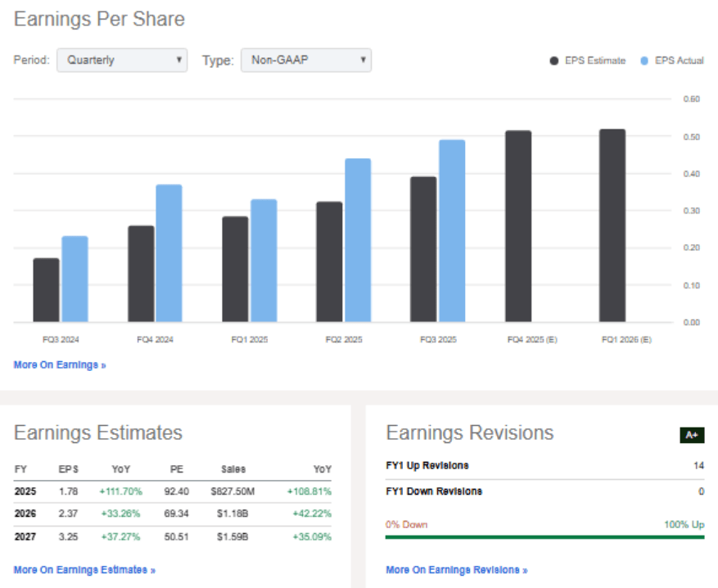Image resolution: width=718 pixels, height=588 pixels.
Task: Open the More On Earnings link
Action: coord(60,365)
